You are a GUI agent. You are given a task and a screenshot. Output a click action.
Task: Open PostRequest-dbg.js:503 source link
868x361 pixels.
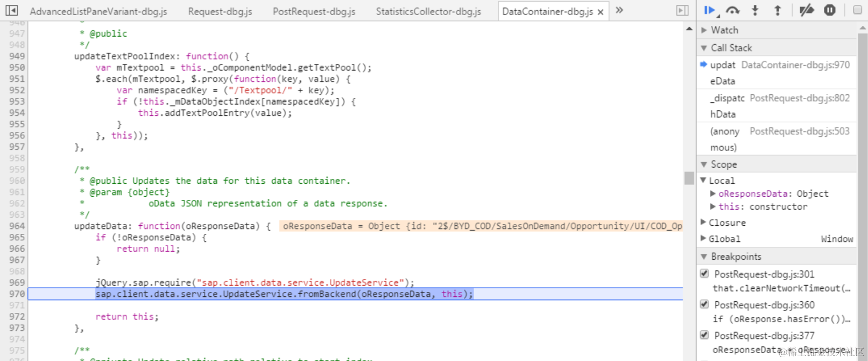[x=800, y=131]
